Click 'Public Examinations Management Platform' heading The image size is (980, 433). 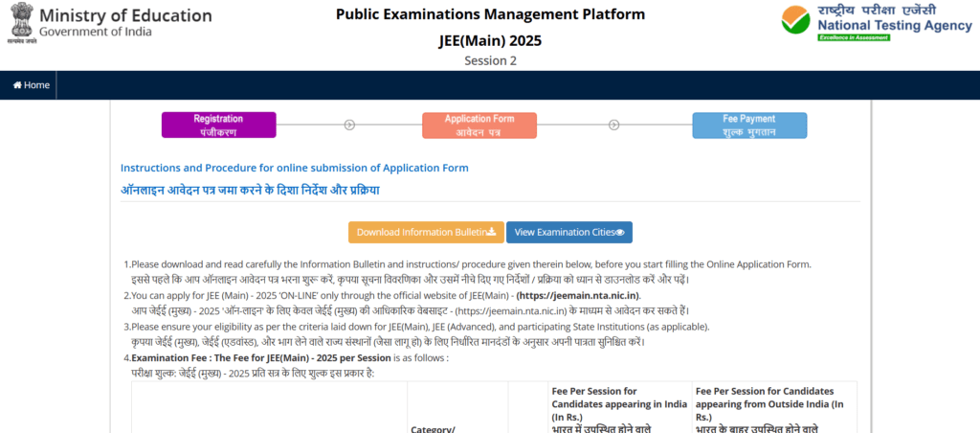coord(490,13)
